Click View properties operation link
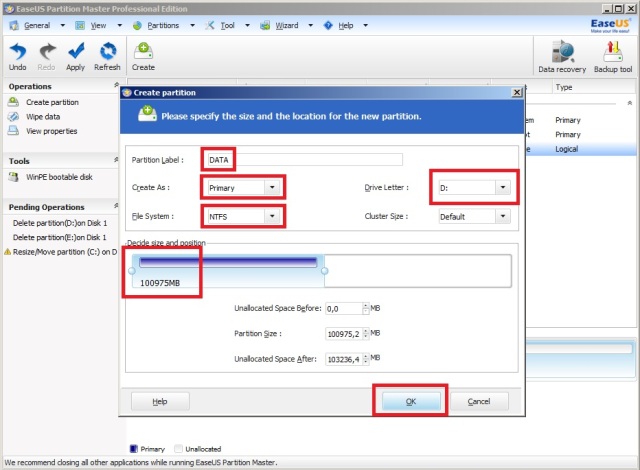Screen dimensions: 640x470 click(51, 131)
